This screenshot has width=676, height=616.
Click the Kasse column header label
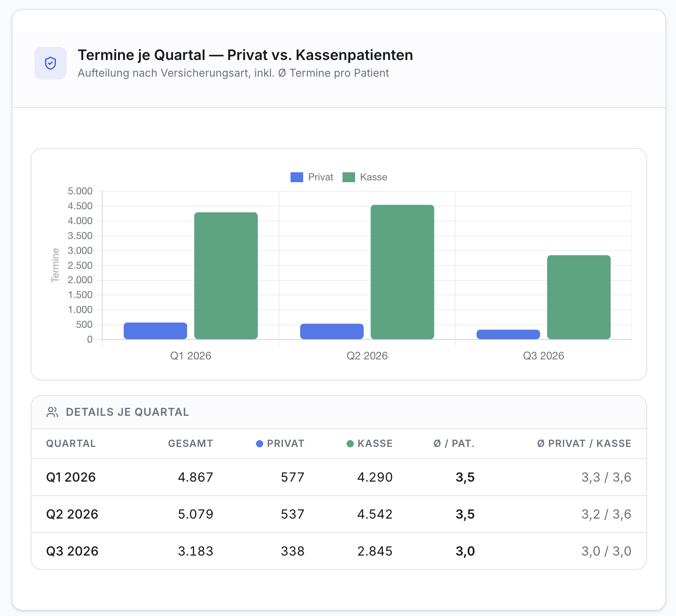click(x=375, y=444)
